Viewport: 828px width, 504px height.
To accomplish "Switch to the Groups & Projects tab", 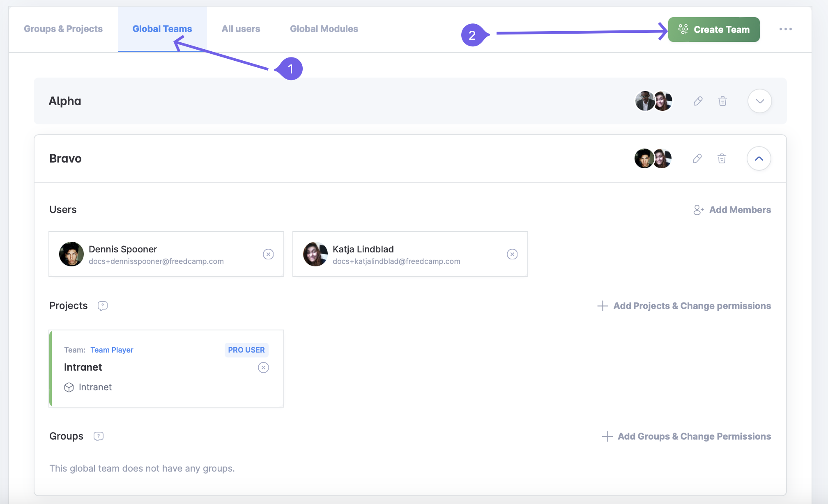I will tap(63, 29).
